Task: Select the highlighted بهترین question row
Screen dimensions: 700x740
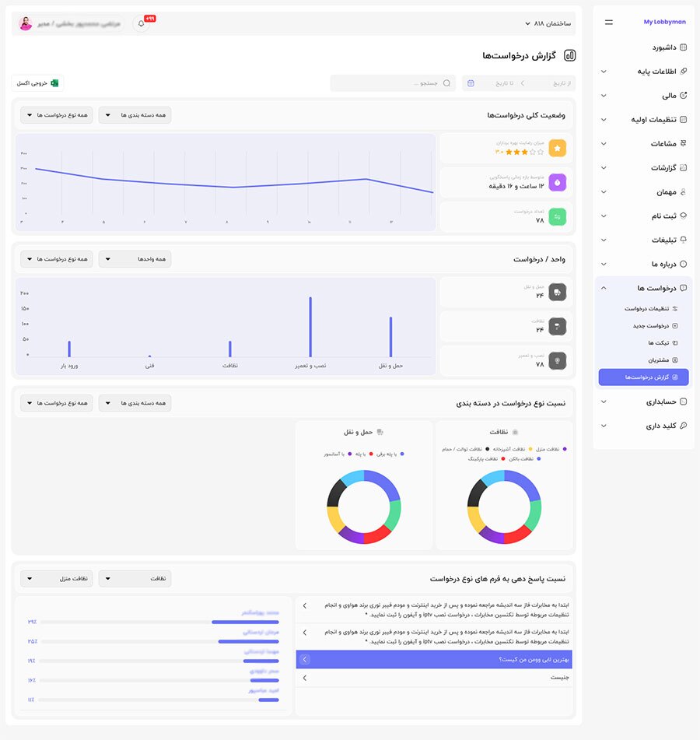Action: (434, 659)
